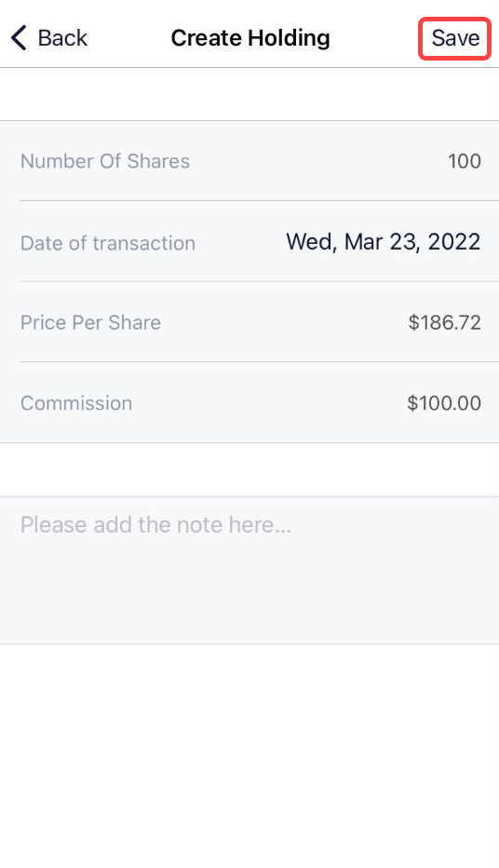499x868 pixels.
Task: Click the word Holding in the title
Action: pos(289,38)
